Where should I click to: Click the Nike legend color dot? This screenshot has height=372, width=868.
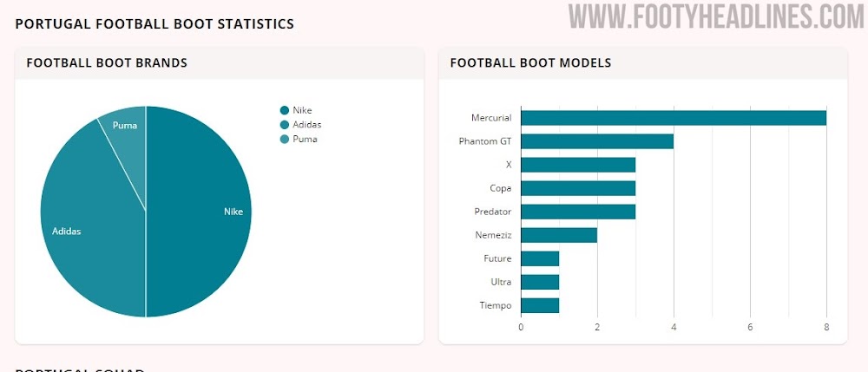coord(284,110)
